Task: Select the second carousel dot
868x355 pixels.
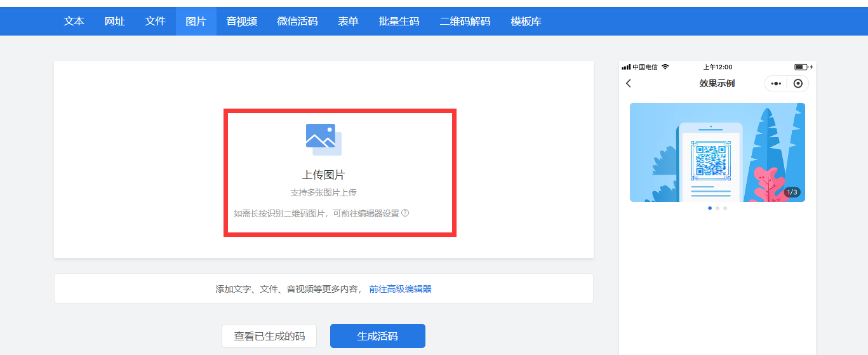Action: 718,208
